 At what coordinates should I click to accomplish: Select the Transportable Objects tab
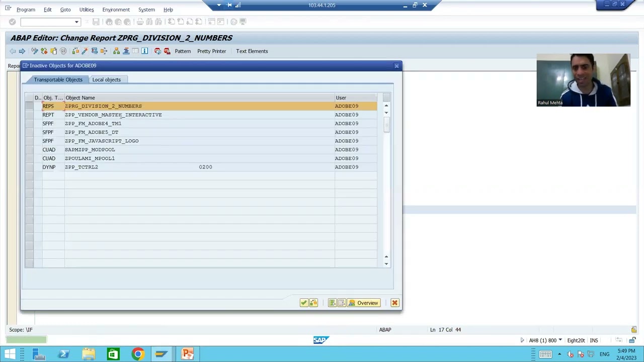click(x=58, y=79)
